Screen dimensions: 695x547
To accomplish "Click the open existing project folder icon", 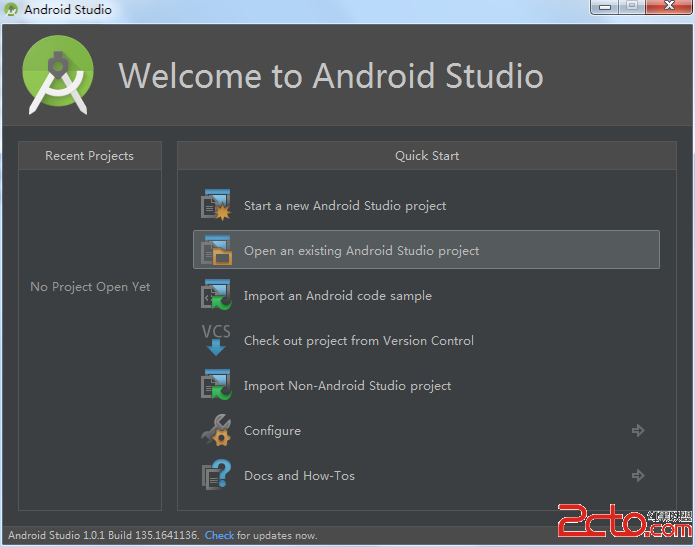I will 216,250.
